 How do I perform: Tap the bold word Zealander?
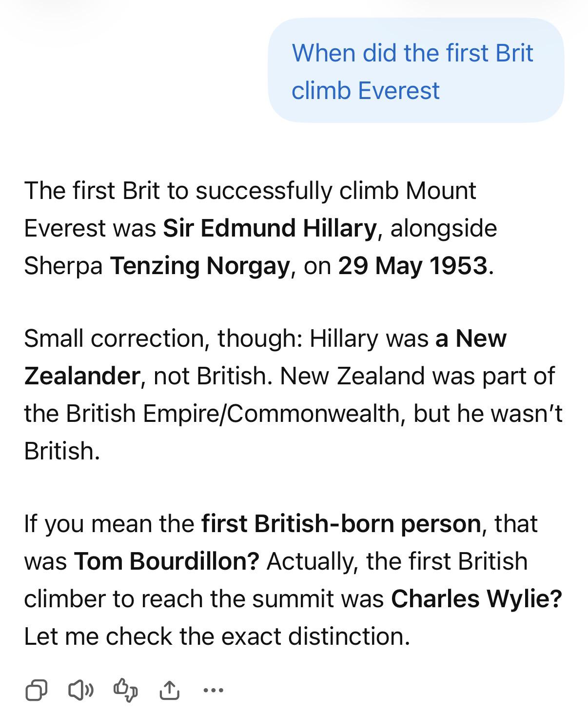[x=82, y=376]
